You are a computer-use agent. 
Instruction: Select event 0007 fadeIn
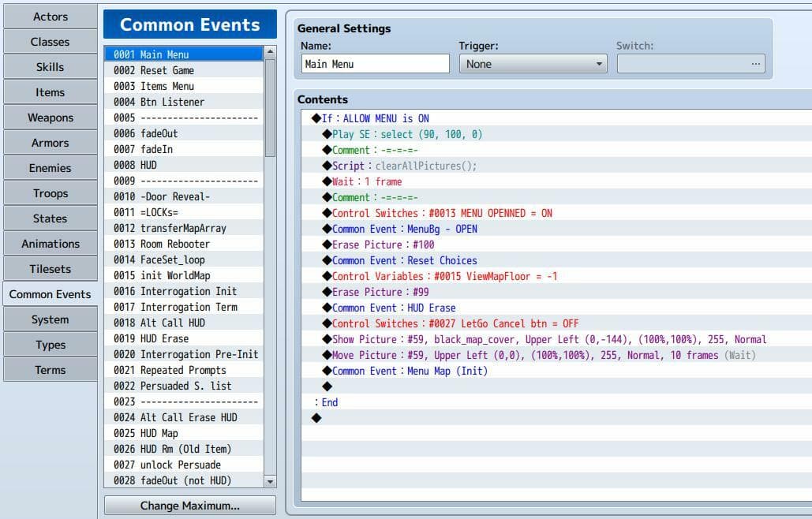click(184, 149)
